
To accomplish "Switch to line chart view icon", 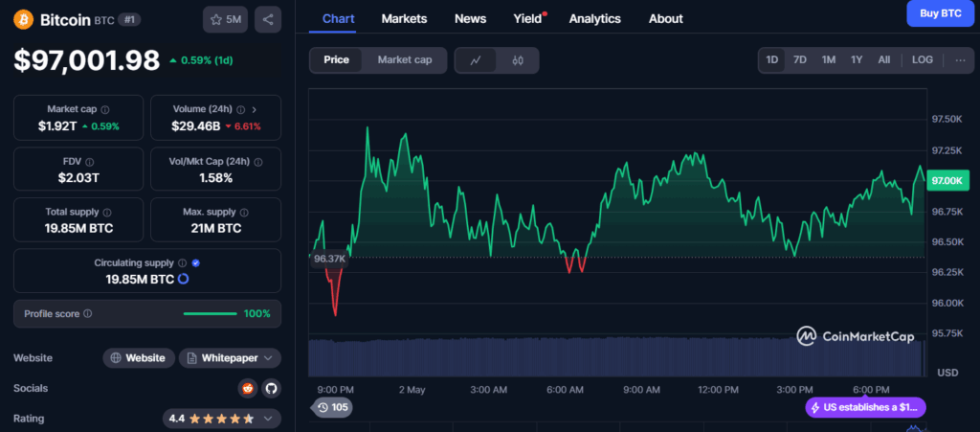I will (476, 60).
